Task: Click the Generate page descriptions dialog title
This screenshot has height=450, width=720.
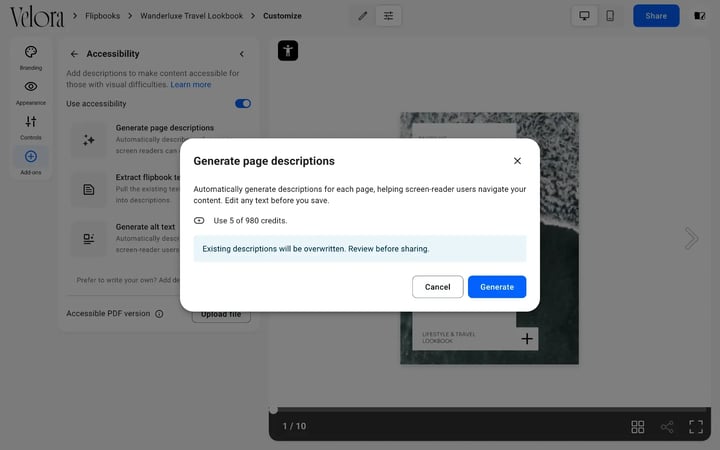Action: click(x=264, y=161)
